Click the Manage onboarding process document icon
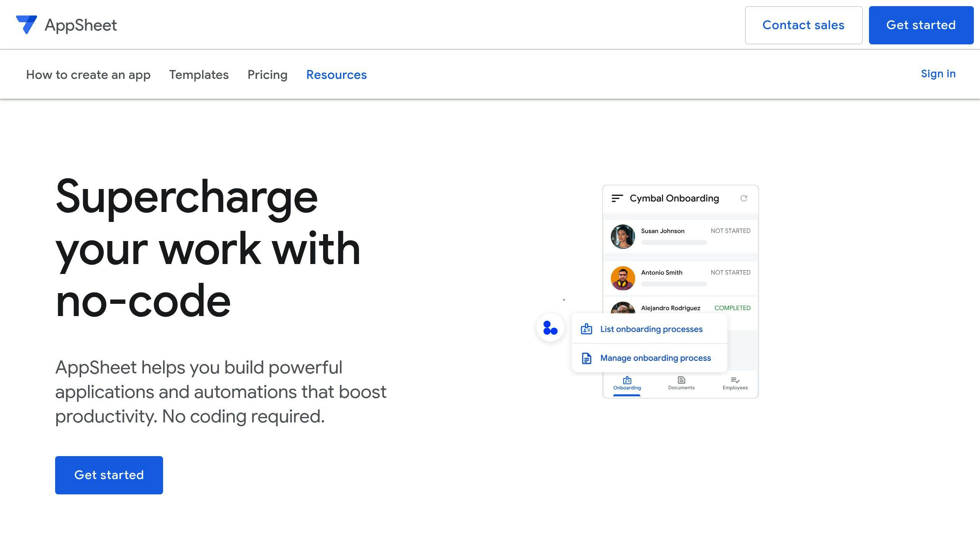980x551 pixels. click(x=586, y=358)
